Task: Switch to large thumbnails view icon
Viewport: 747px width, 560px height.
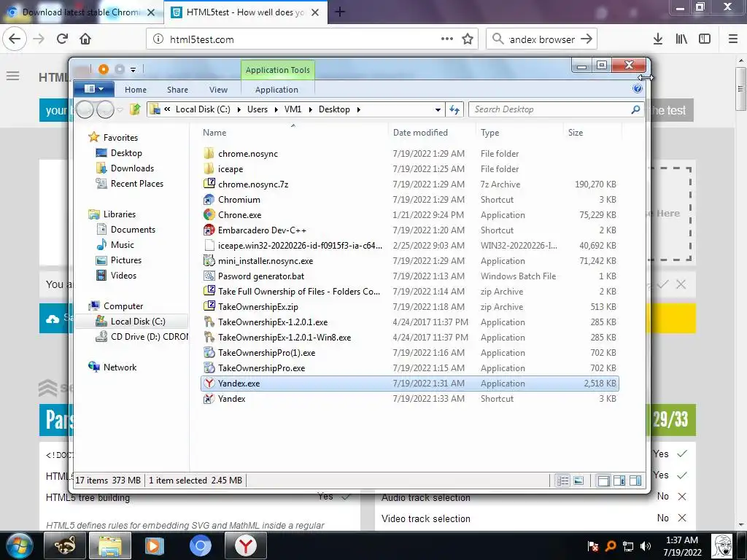Action: [578, 481]
